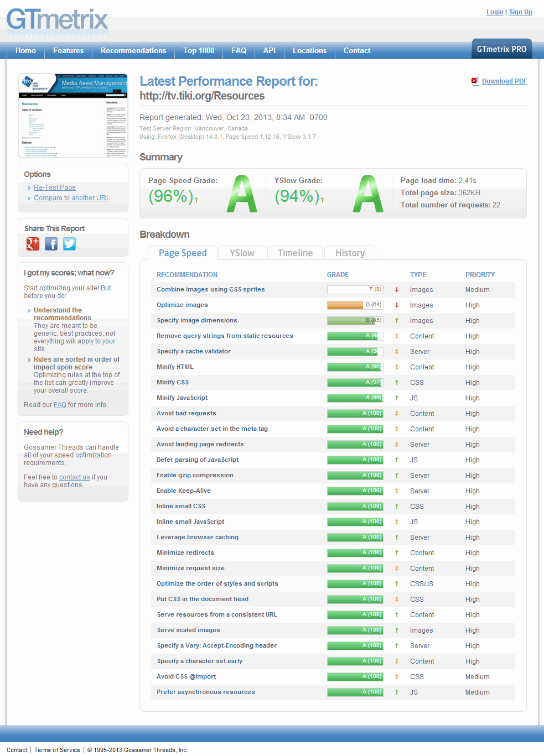Sort by the GRADE column header
544x756 pixels.
pos(338,275)
